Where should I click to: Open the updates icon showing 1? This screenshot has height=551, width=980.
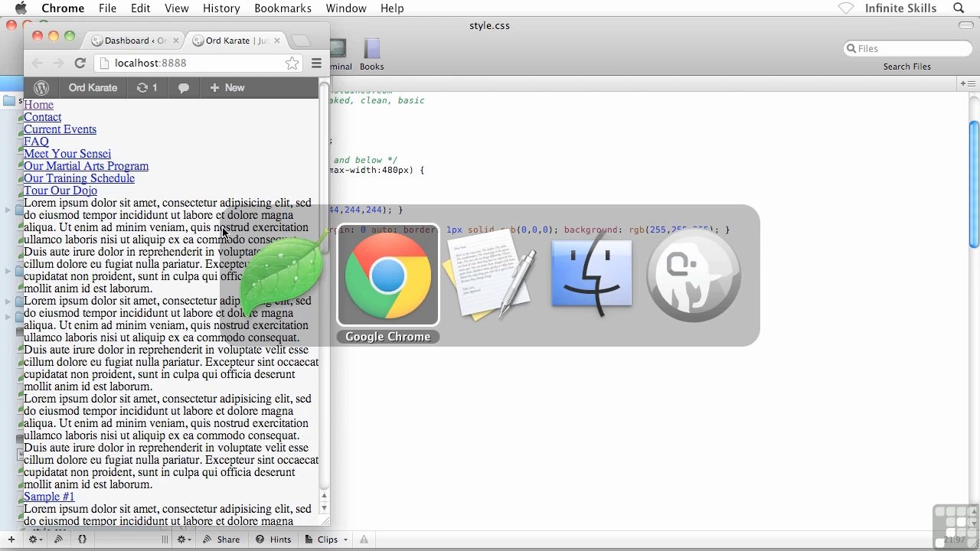146,88
